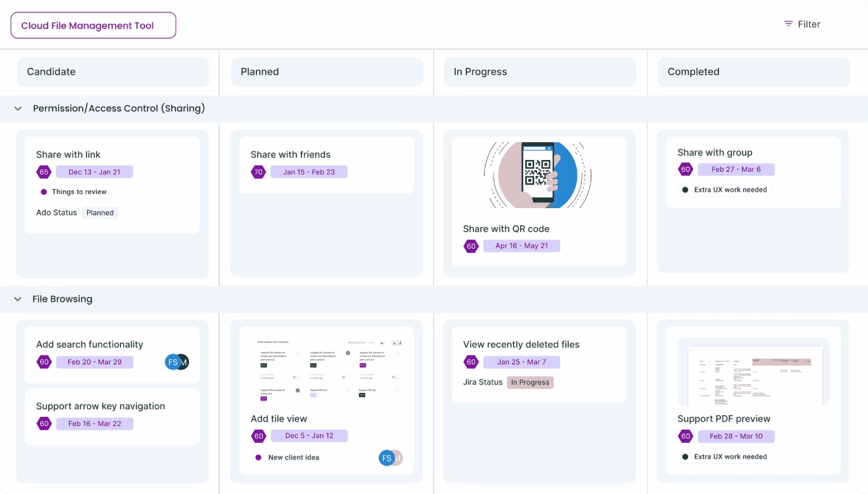
Task: Click the 65 score hexagon on Share with link
Action: pyautogui.click(x=44, y=172)
